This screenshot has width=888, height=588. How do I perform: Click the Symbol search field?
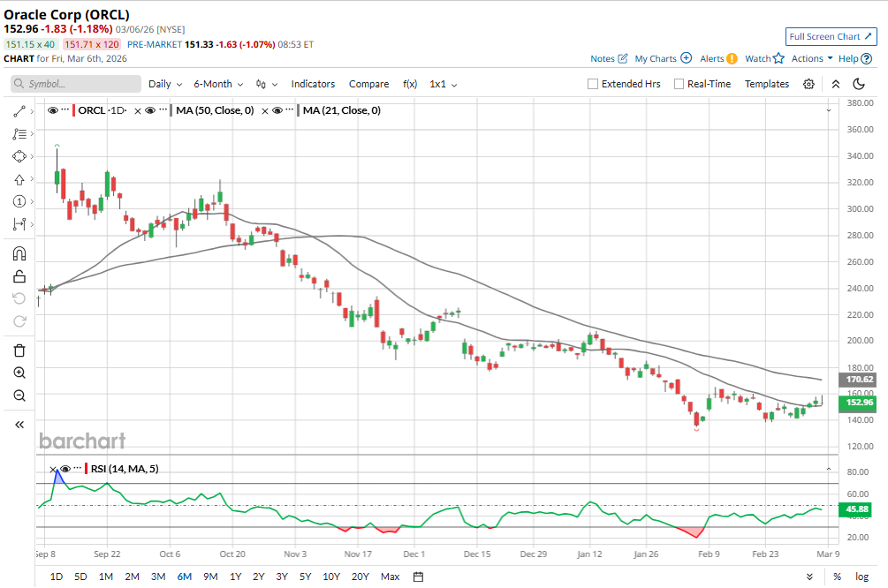[76, 84]
